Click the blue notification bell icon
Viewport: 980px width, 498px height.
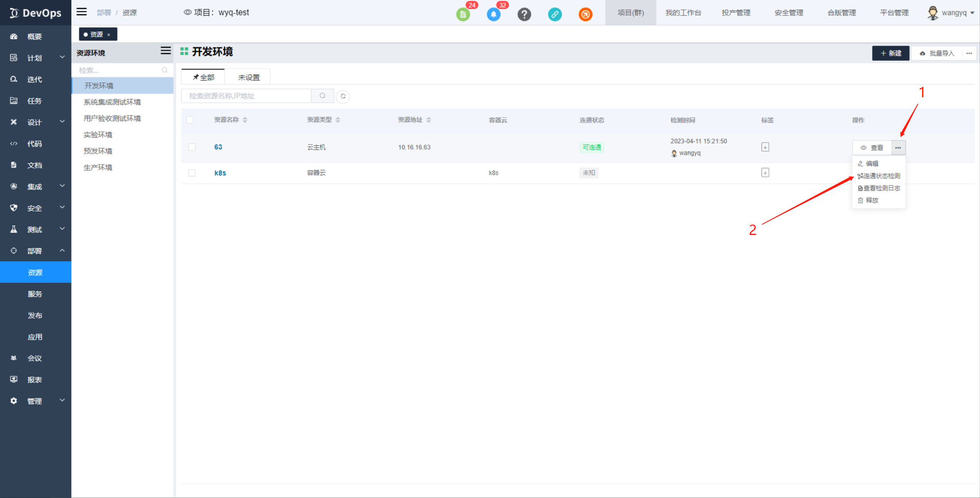click(493, 15)
